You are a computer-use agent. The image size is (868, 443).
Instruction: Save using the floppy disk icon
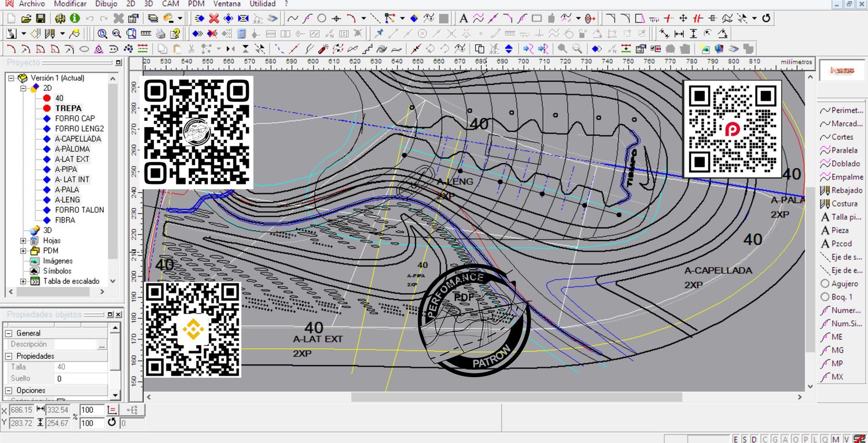41,19
